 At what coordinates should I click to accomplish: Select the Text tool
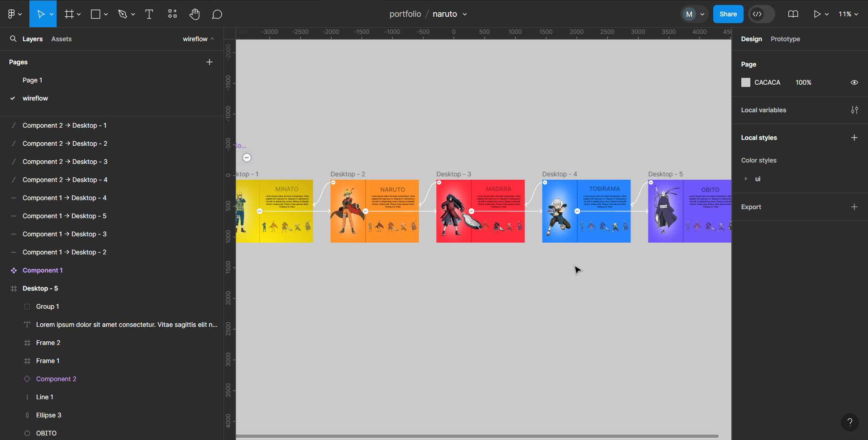(149, 14)
